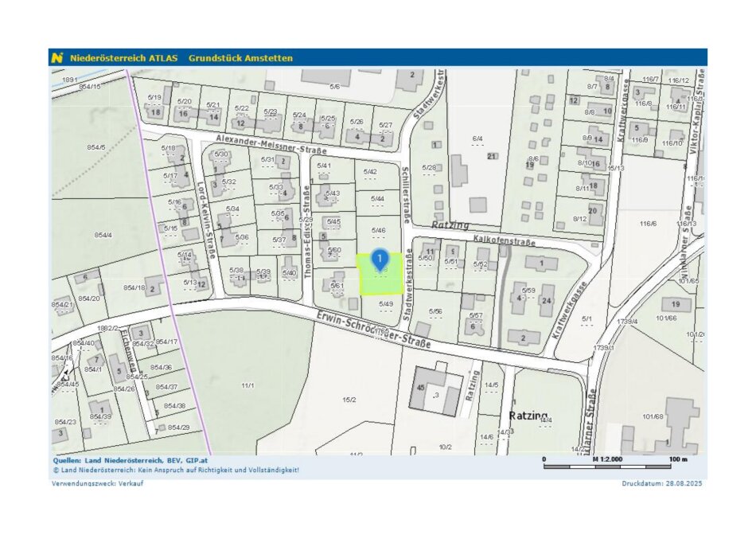
Task: Click the copyright disclaimer 'Kein Anspruch auf Richtigkeit'
Action: click(176, 470)
